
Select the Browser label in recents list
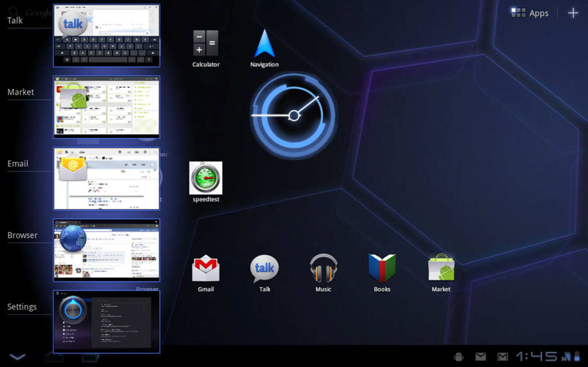tap(23, 235)
